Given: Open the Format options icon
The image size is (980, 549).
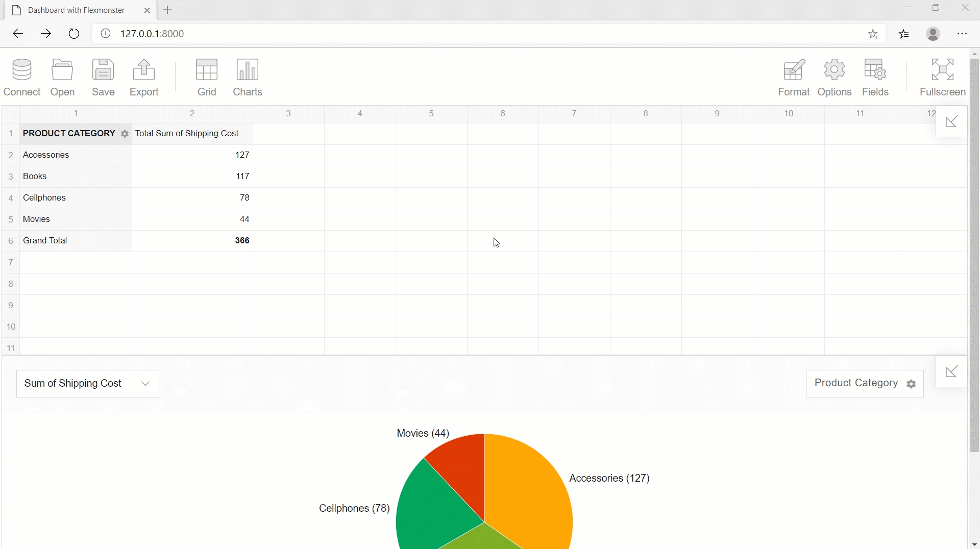Looking at the screenshot, I should [x=794, y=77].
